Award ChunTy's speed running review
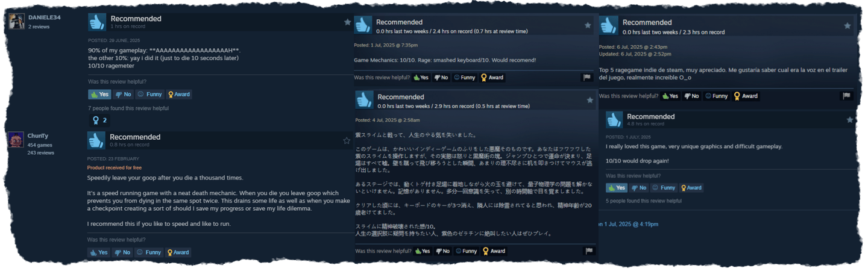 pos(178,252)
